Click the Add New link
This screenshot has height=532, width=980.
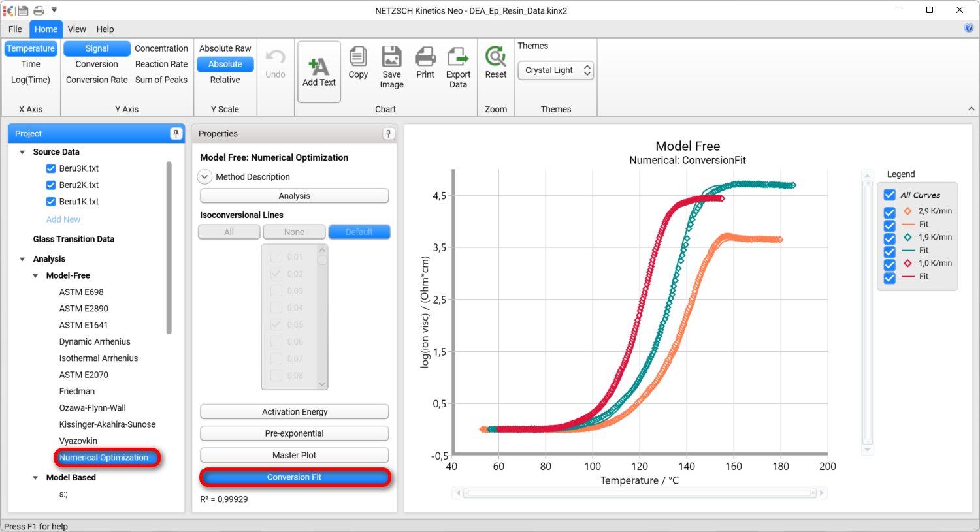click(x=63, y=219)
